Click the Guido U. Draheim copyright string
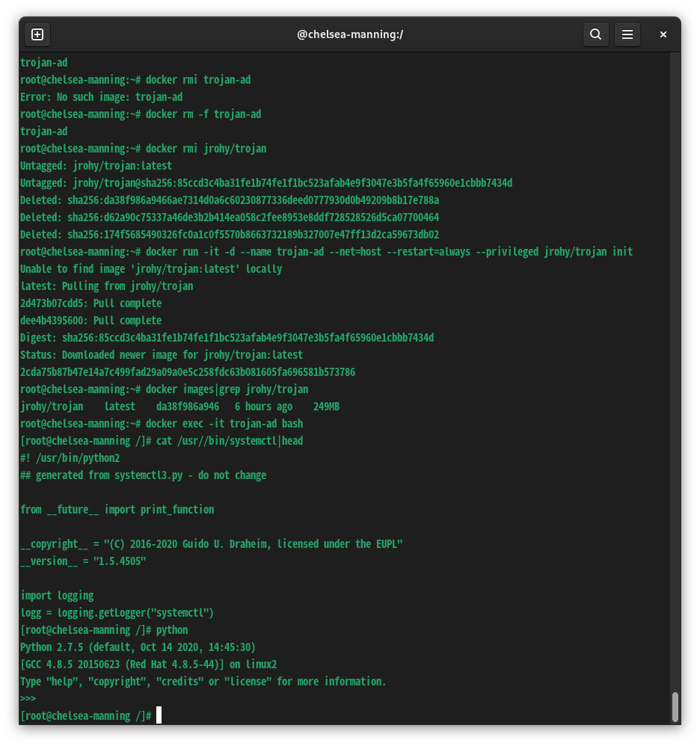The height and width of the screenshot is (746, 700). pos(212,543)
